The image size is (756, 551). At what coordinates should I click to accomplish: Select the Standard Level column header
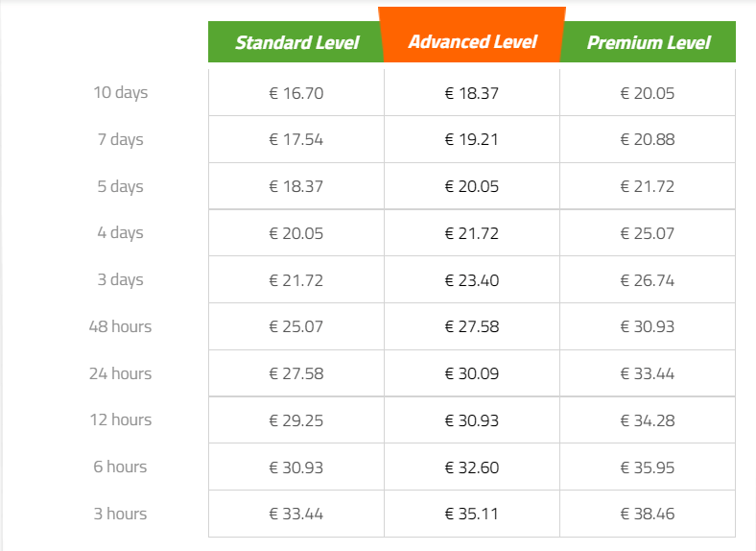(x=296, y=42)
